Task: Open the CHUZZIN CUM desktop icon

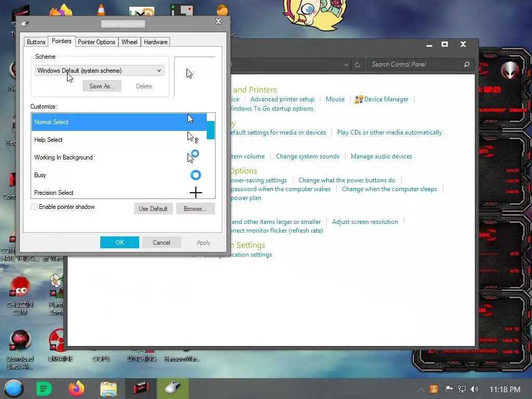Action: point(20,296)
